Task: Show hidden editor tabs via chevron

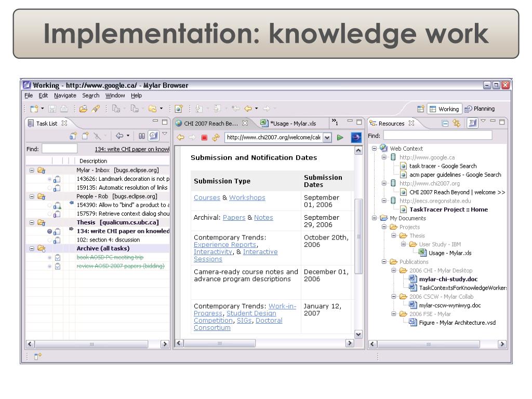Action: point(335,122)
